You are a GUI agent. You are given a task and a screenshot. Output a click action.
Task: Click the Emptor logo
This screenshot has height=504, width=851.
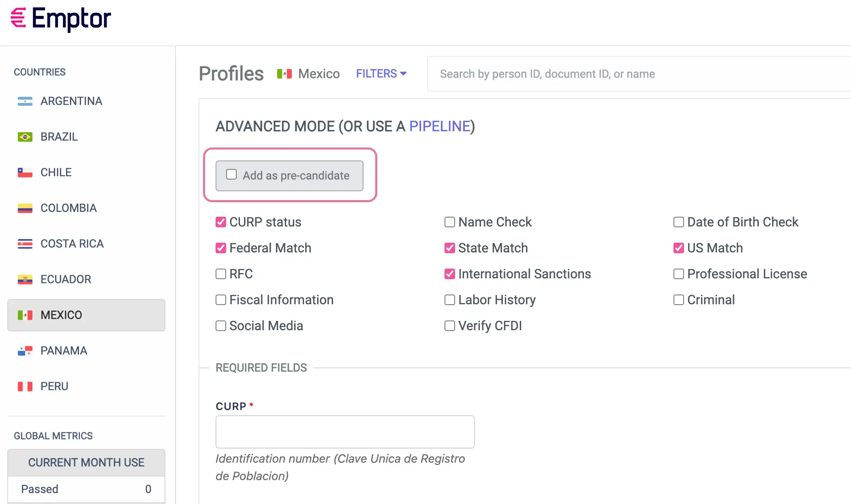click(60, 18)
